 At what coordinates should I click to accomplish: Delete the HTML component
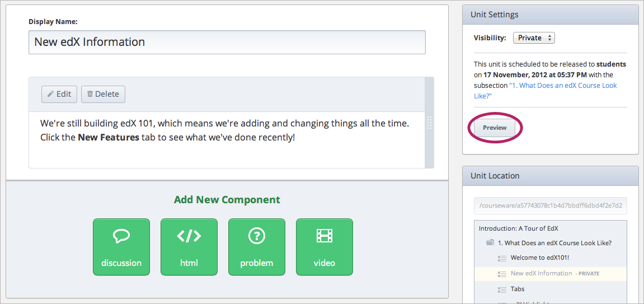pyautogui.click(x=103, y=94)
